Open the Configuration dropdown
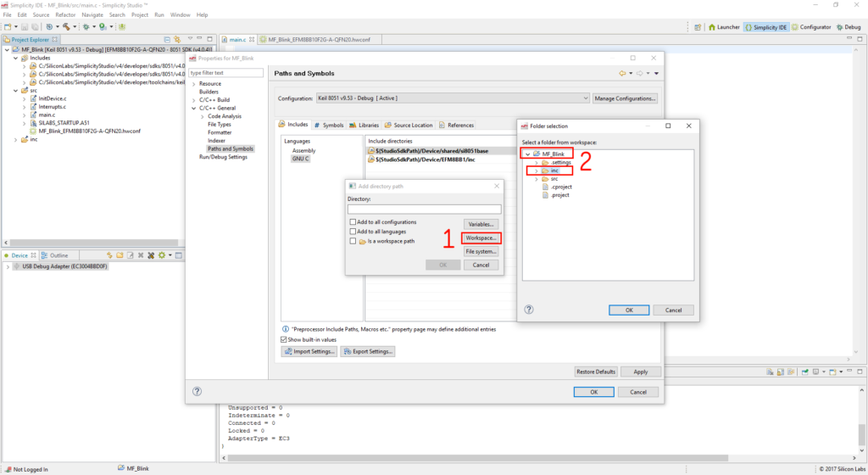The image size is (868, 475). pyautogui.click(x=584, y=98)
